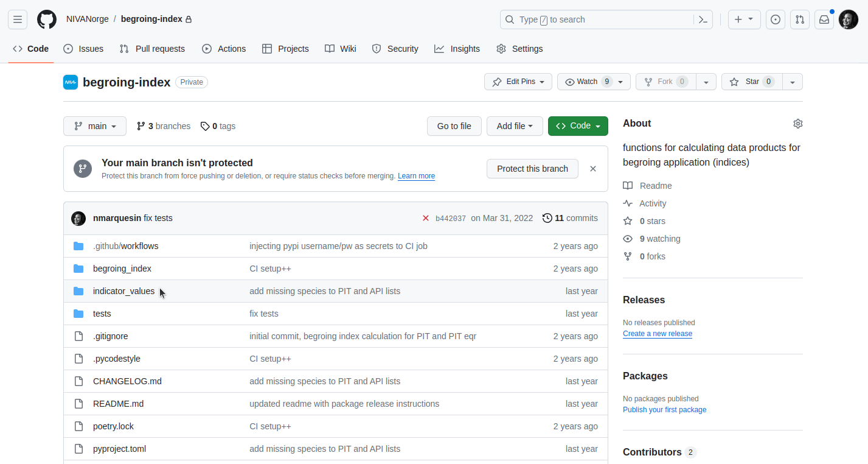Open the repository Settings tab
This screenshot has width=868, height=464.
pyautogui.click(x=519, y=49)
